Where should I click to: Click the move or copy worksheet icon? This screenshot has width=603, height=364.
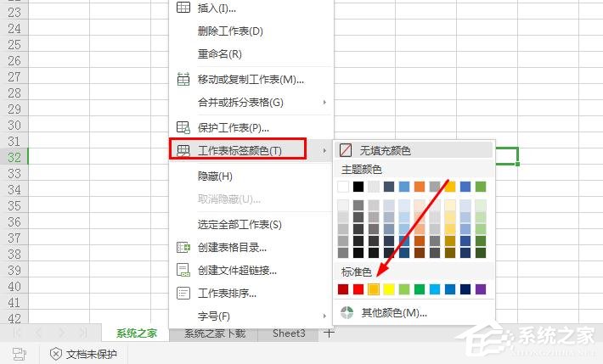coord(183,79)
